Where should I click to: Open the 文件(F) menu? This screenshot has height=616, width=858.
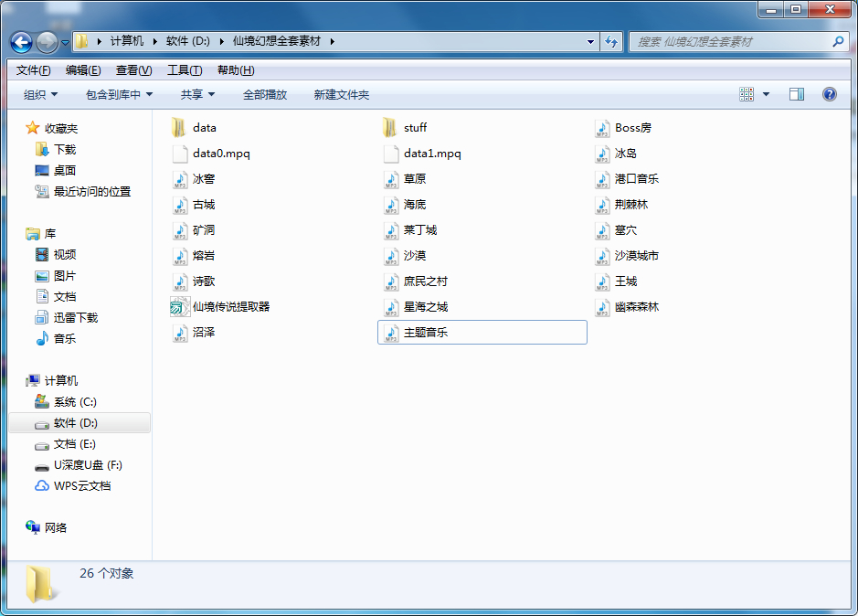pos(33,70)
